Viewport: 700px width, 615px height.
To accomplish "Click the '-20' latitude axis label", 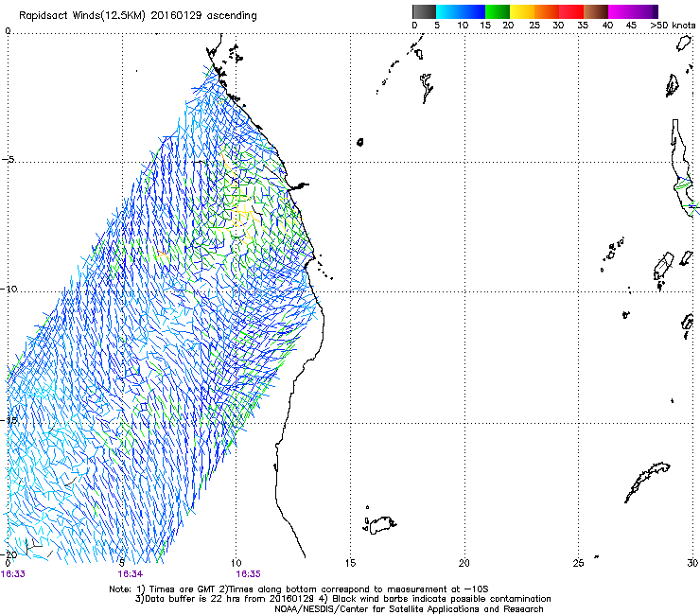I will pos(9,554).
